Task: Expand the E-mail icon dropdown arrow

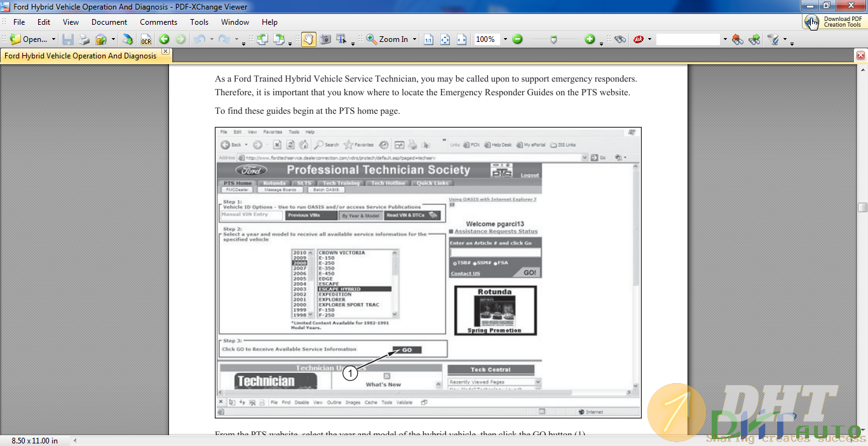Action: coord(113,39)
